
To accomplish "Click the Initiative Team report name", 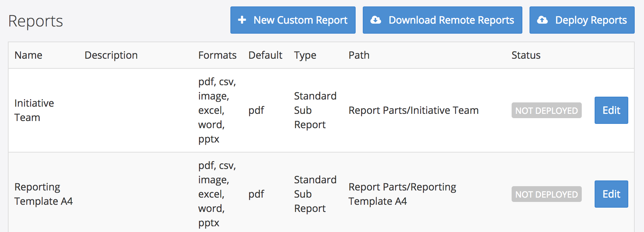I will 34,110.
